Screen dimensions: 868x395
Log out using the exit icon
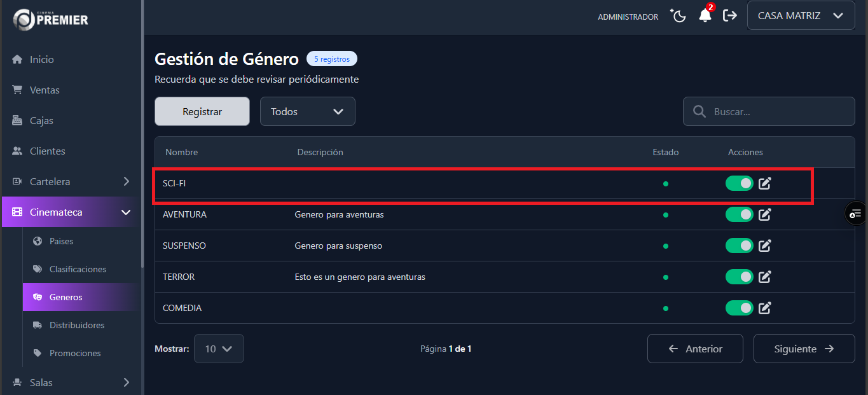coord(729,16)
